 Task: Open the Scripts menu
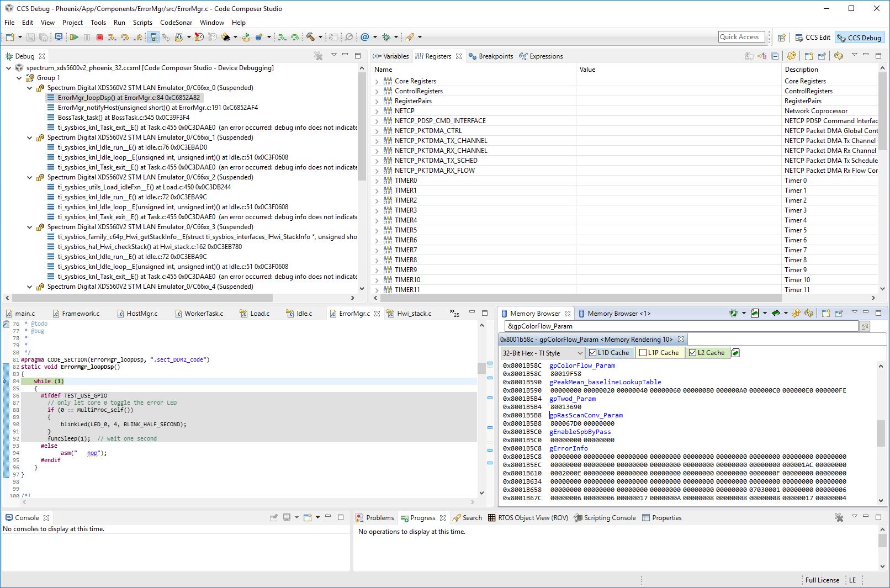tap(142, 23)
